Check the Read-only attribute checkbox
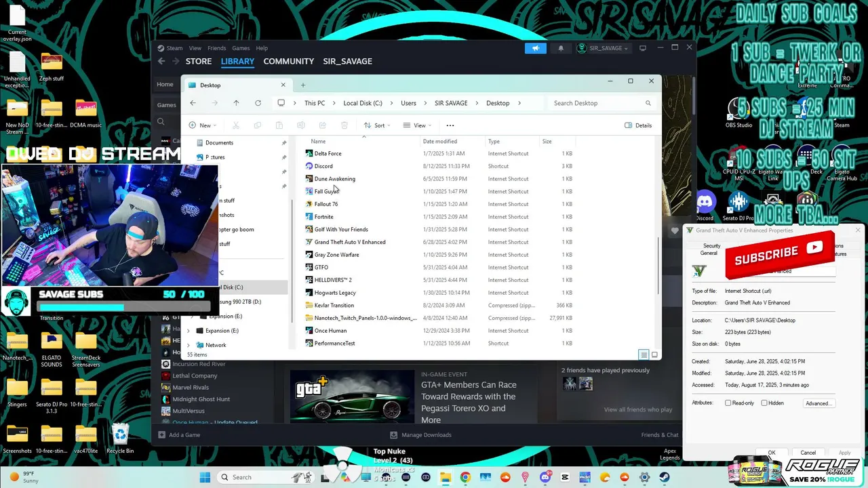 pos(728,403)
